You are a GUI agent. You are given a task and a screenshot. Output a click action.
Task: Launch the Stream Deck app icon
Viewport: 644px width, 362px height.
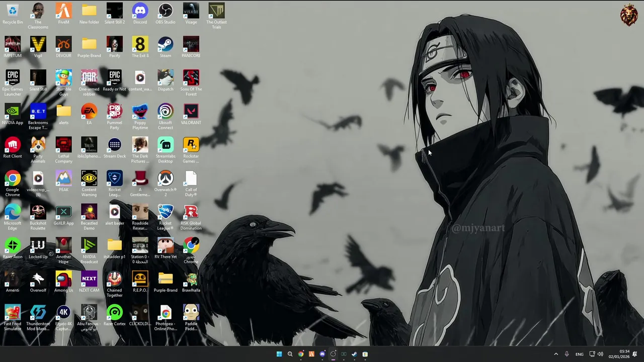(x=115, y=148)
